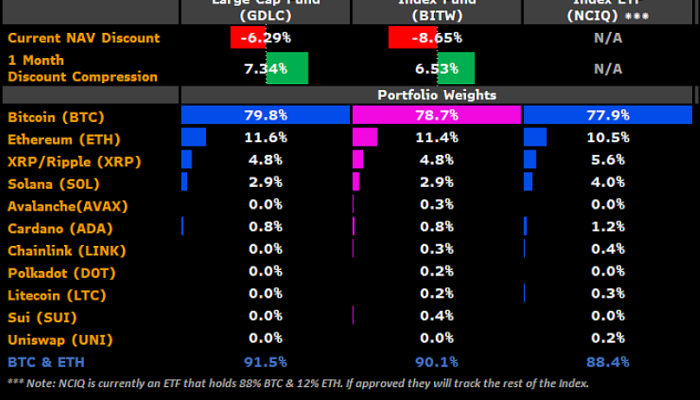This screenshot has height=400, width=700.
Task: Click the GDLC column header
Action: click(x=264, y=12)
